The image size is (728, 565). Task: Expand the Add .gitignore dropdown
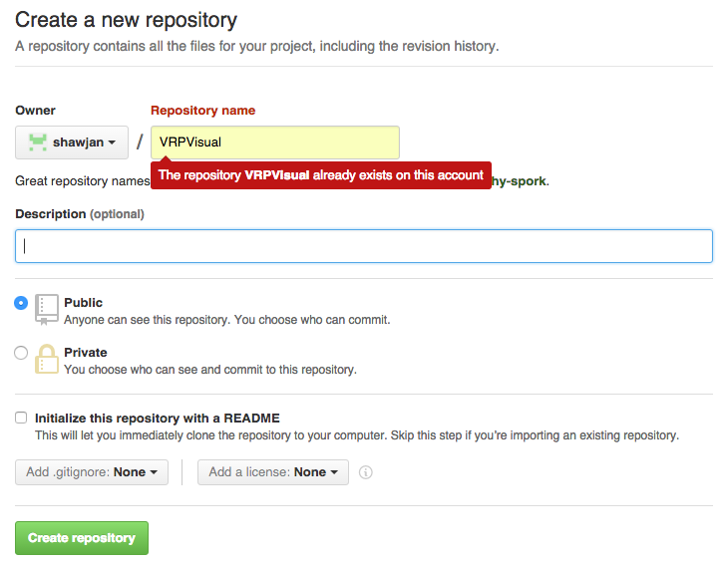[92, 472]
